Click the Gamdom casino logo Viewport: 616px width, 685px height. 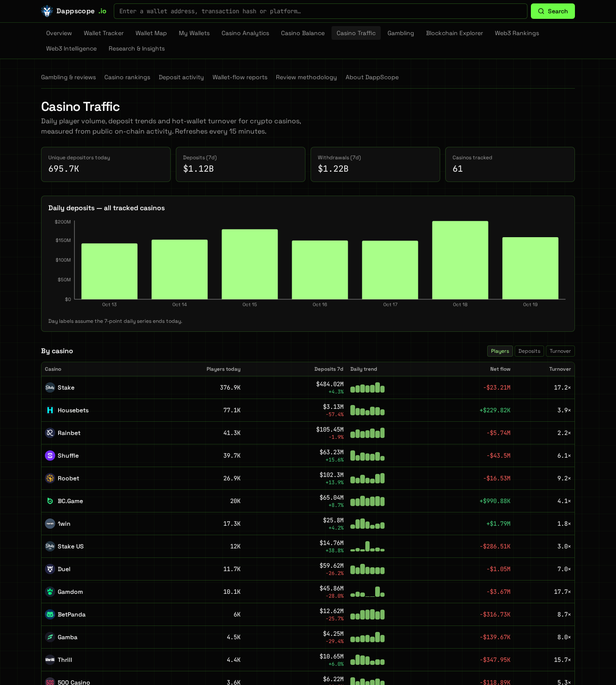click(x=50, y=592)
